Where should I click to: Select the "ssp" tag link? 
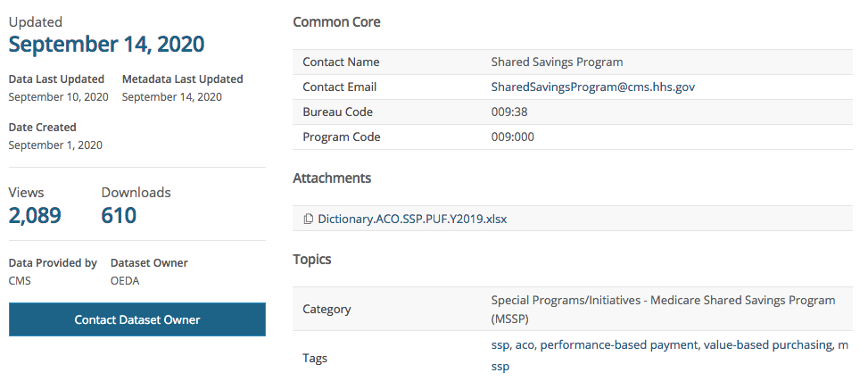[499, 344]
